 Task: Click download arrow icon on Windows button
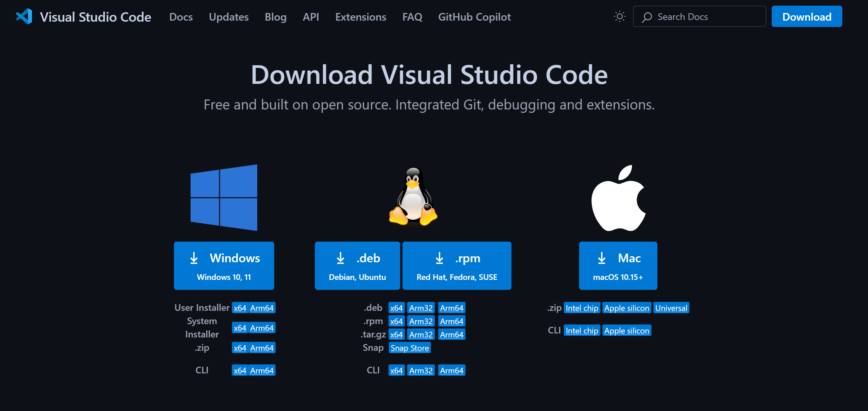(194, 258)
